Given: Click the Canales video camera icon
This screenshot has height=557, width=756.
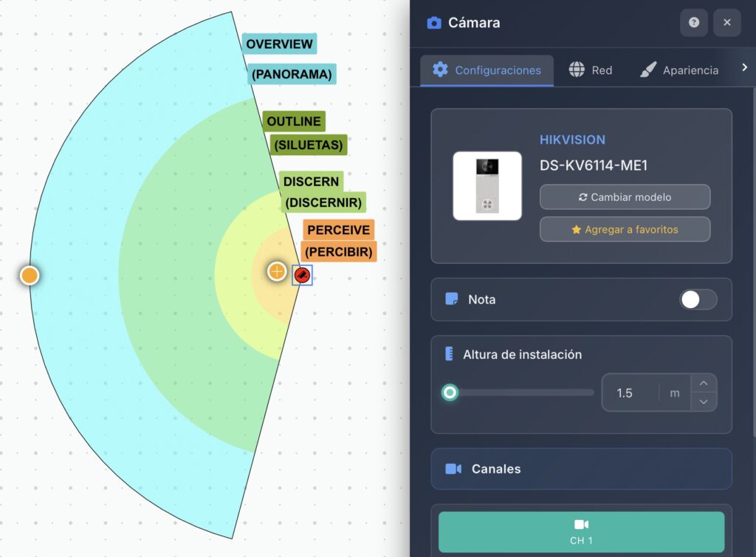Looking at the screenshot, I should click(453, 469).
